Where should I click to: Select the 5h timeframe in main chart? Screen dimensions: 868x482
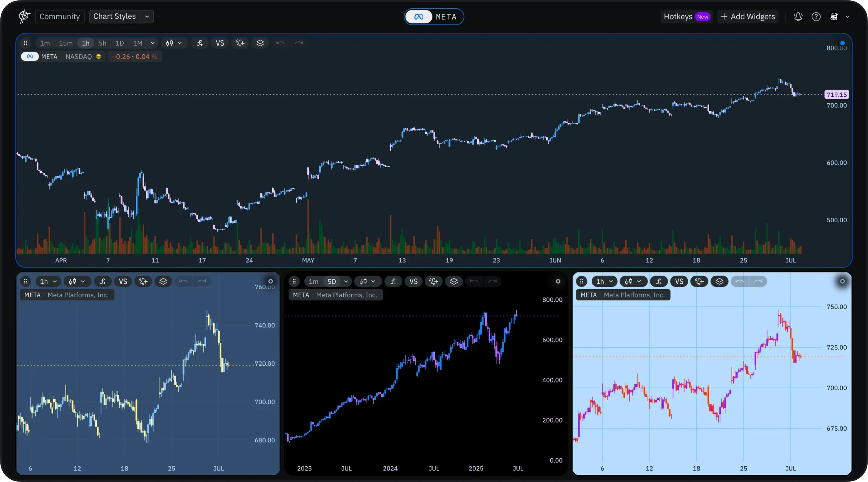103,43
